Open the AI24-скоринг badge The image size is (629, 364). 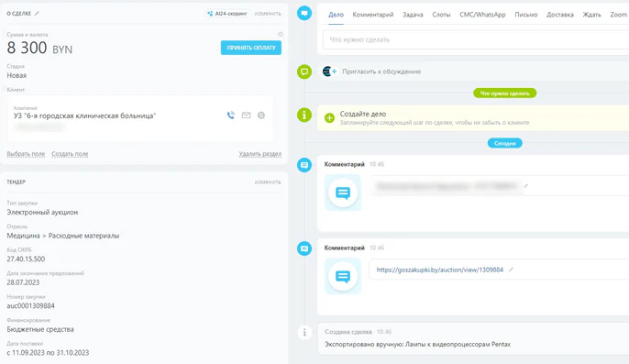click(227, 14)
